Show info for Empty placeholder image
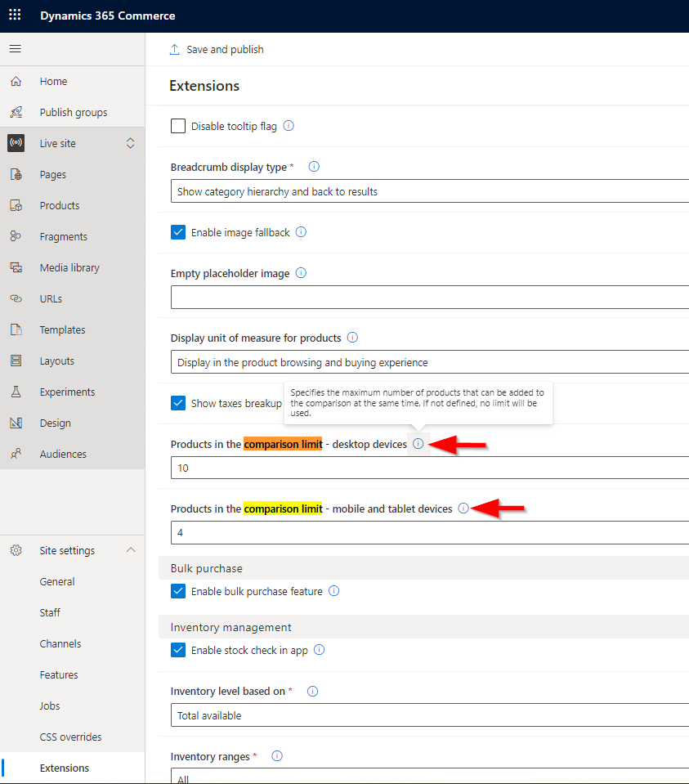The image size is (689, 784). (x=301, y=273)
